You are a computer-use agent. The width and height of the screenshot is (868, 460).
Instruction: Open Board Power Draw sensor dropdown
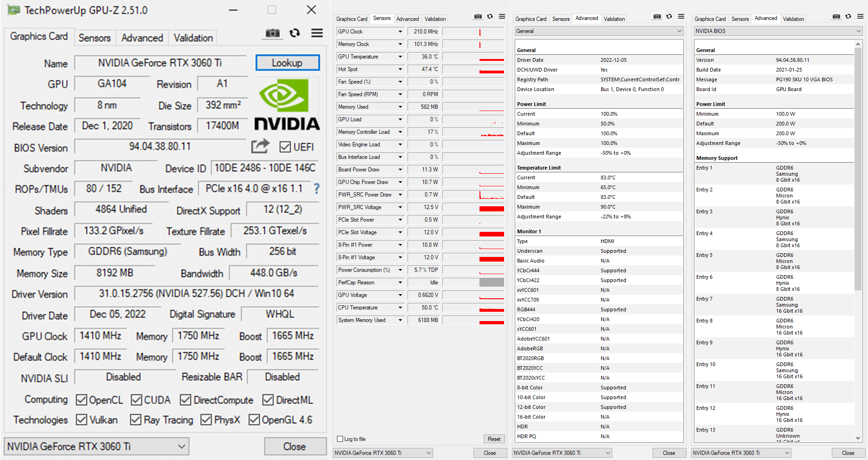tap(400, 170)
